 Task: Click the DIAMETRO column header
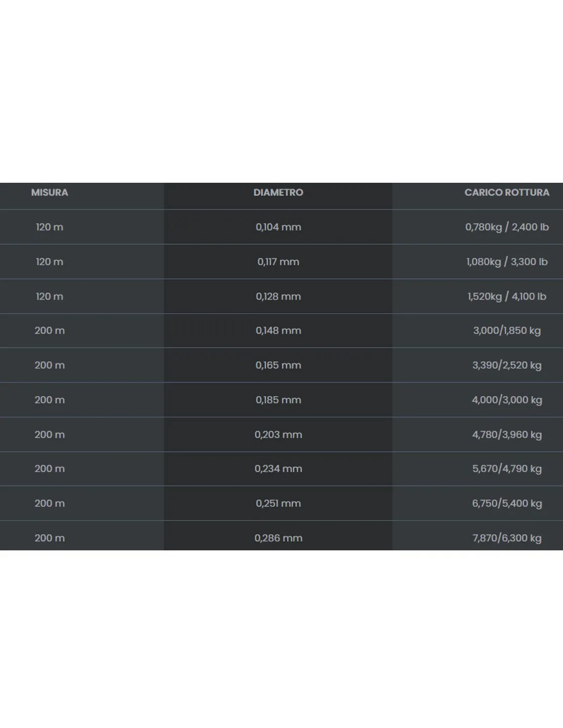click(x=278, y=192)
